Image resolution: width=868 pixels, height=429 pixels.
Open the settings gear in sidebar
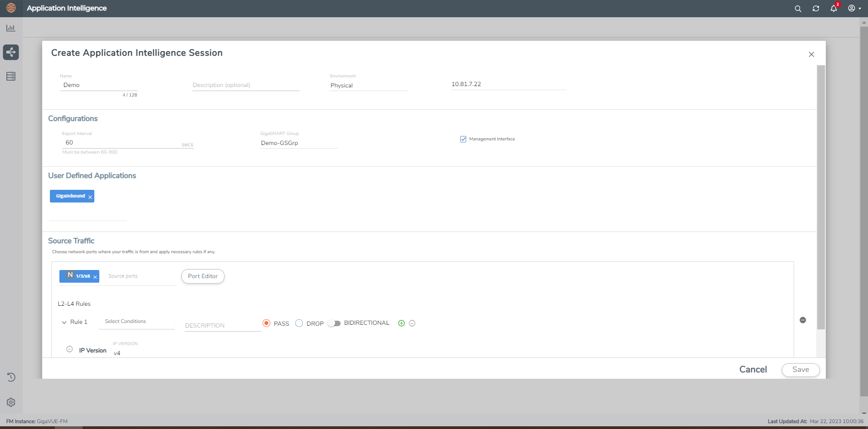11,402
